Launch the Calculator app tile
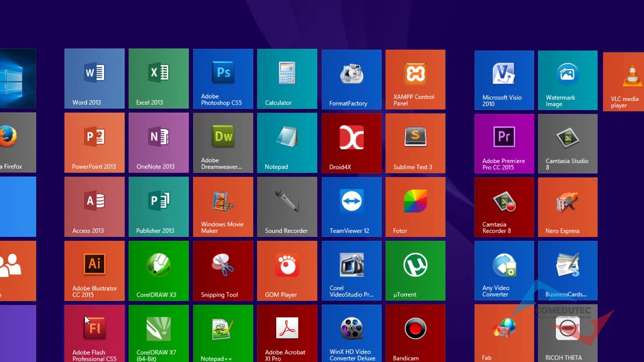 click(287, 79)
